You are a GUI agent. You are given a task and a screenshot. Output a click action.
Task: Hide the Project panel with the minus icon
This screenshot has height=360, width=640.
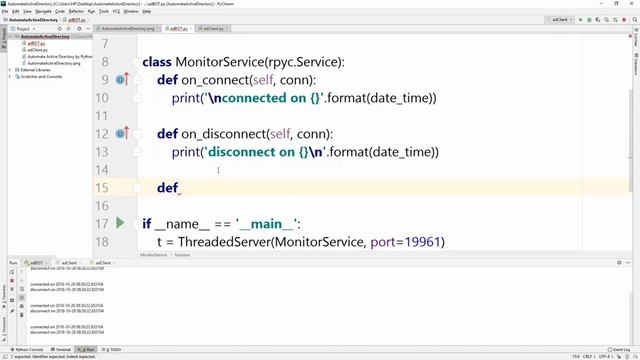coord(88,29)
